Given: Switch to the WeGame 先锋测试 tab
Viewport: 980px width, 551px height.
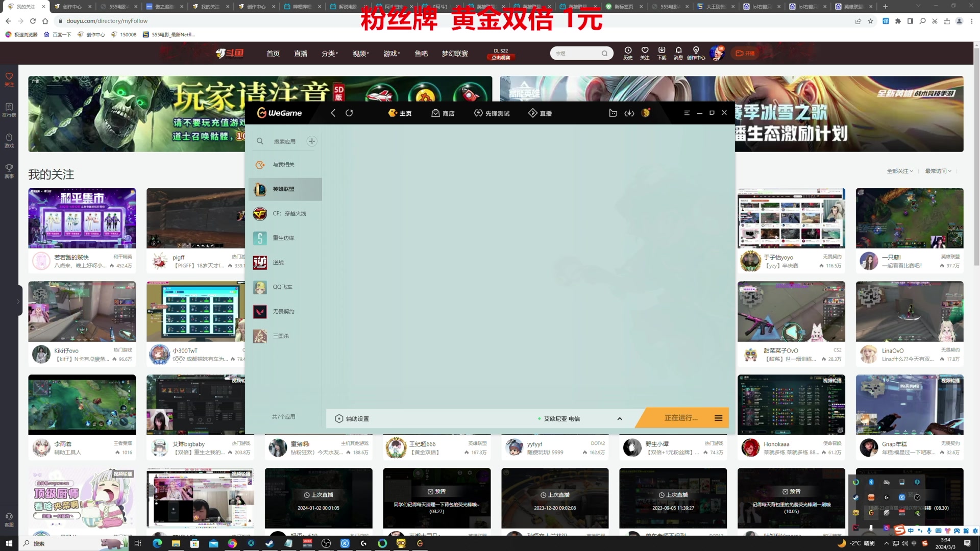Looking at the screenshot, I should pos(492,113).
